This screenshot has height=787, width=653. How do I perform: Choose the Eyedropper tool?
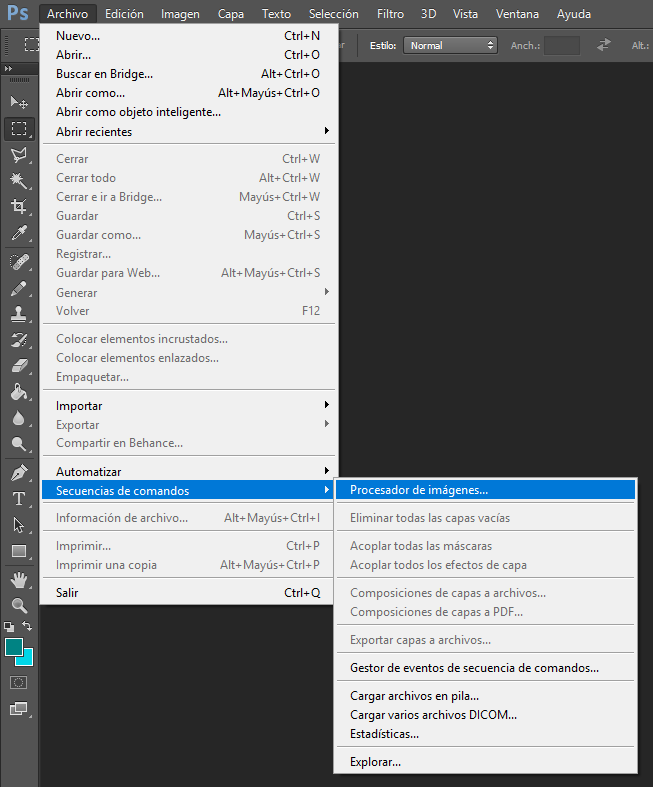(x=19, y=233)
